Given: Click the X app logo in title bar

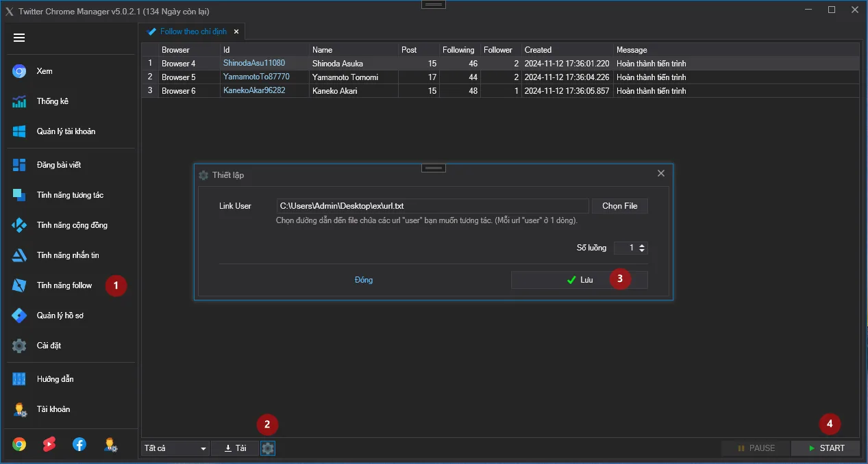Looking at the screenshot, I should (10, 12).
